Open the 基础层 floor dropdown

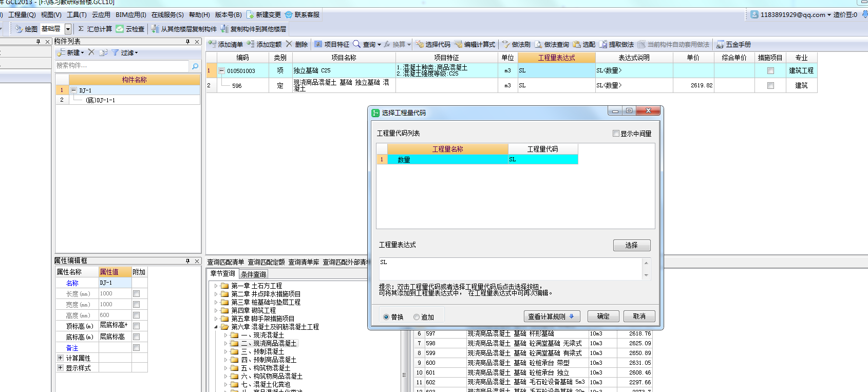[68, 29]
